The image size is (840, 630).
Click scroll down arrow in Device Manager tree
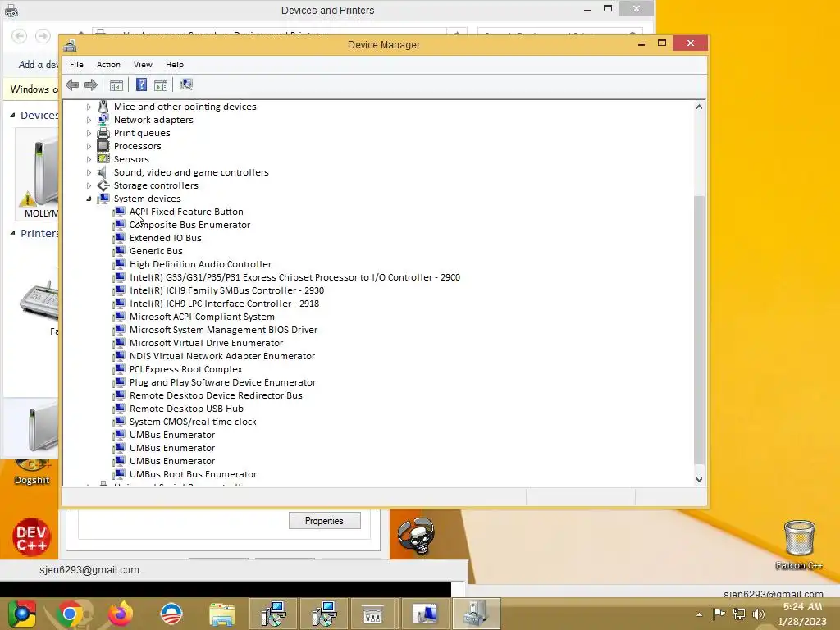[x=699, y=479]
